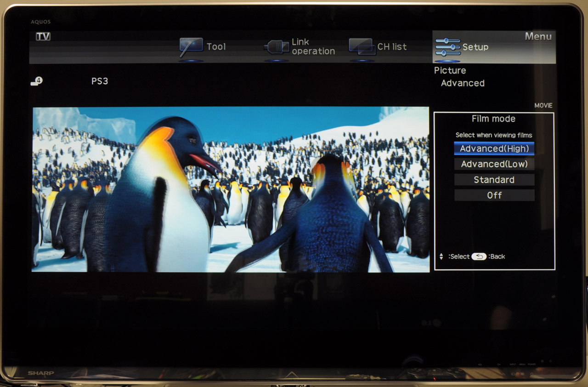This screenshot has height=387, width=588.
Task: Click the Back return arrow icon
Action: tap(479, 256)
